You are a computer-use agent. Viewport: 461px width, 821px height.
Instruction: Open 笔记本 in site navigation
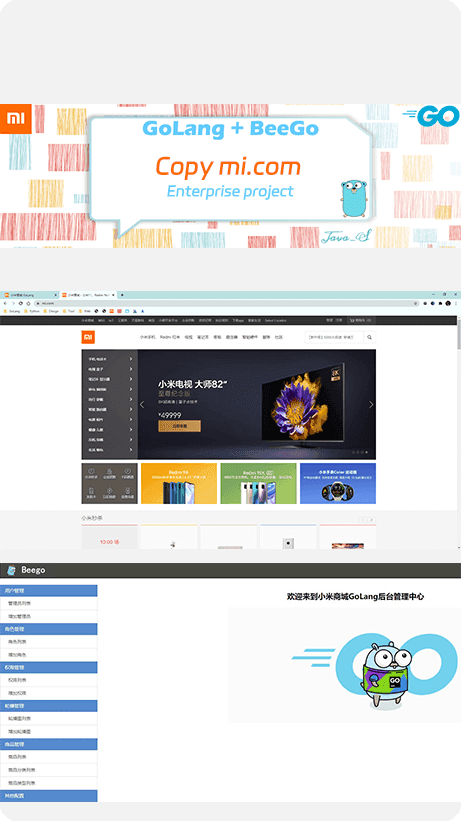(x=203, y=338)
